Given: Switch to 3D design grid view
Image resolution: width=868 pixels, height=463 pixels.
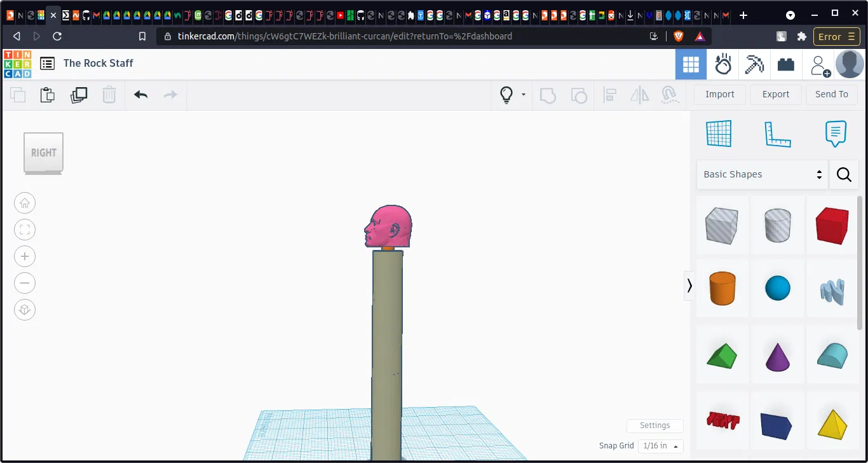Looking at the screenshot, I should [x=691, y=64].
